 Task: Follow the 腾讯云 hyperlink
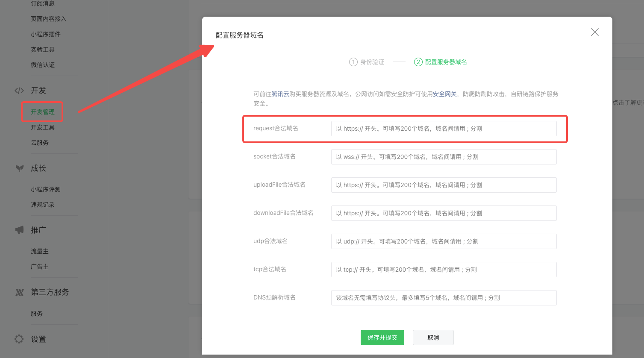280,94
